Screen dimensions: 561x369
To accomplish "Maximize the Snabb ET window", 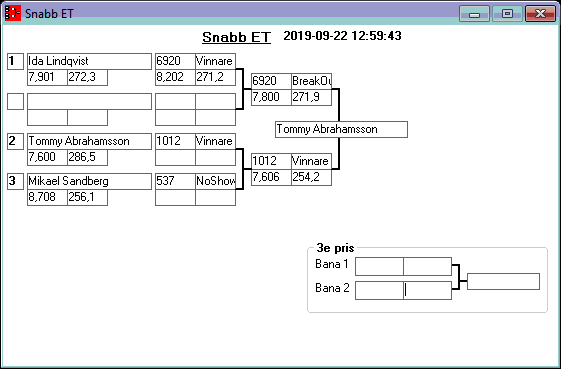I will coord(507,14).
